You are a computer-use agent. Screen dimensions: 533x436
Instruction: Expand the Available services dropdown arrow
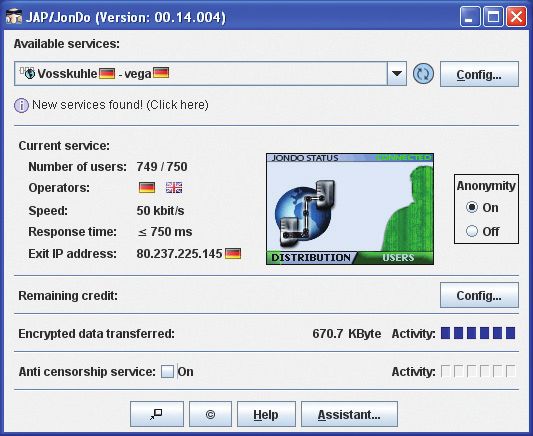pos(397,73)
